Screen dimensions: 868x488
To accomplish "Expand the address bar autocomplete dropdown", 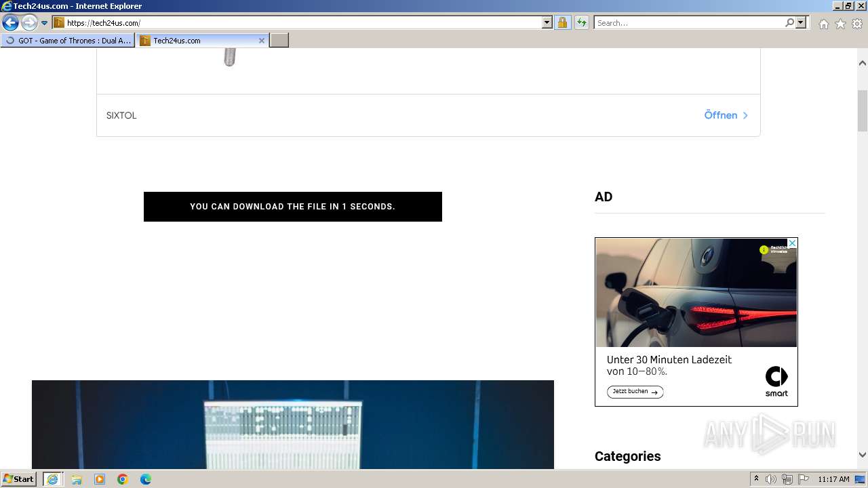I will click(x=547, y=22).
